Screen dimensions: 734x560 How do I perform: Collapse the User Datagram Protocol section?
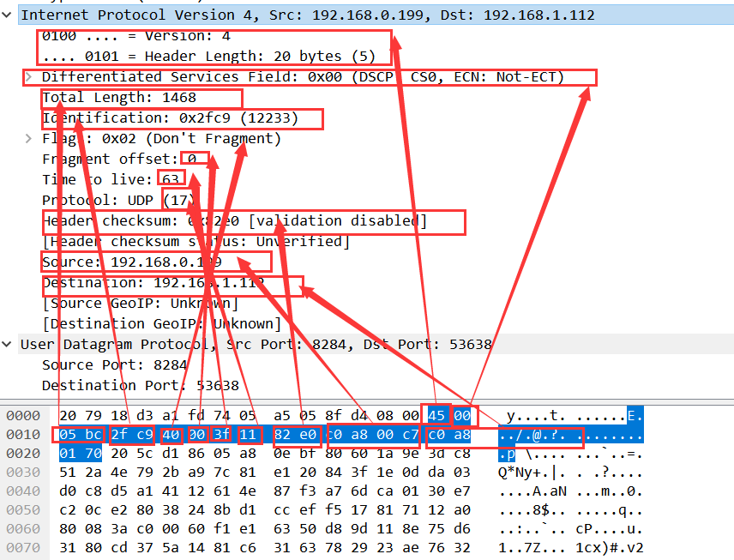pyautogui.click(x=7, y=345)
